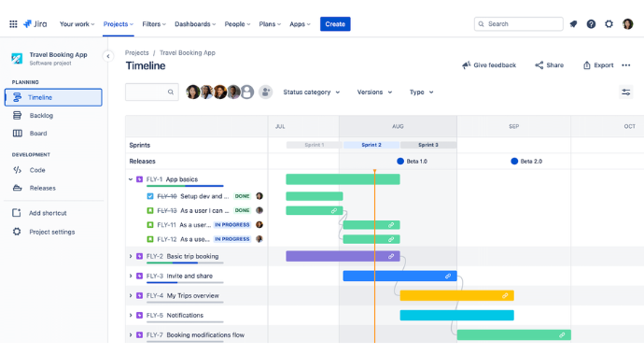Open Project settings
This screenshot has width=644, height=355.
[53, 232]
